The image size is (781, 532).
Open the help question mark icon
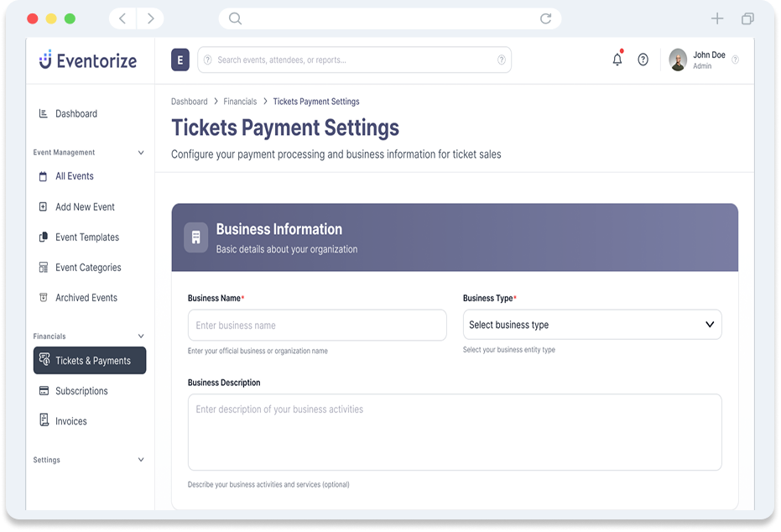click(x=643, y=60)
